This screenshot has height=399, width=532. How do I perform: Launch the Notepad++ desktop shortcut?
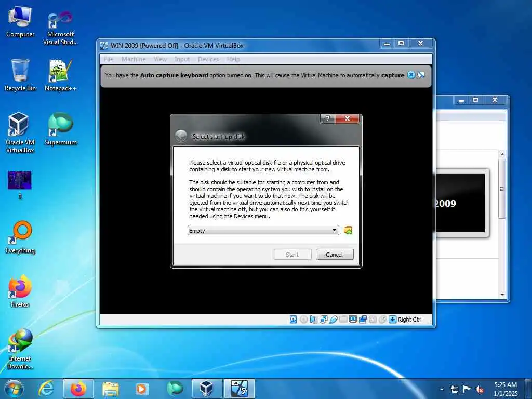click(x=60, y=75)
